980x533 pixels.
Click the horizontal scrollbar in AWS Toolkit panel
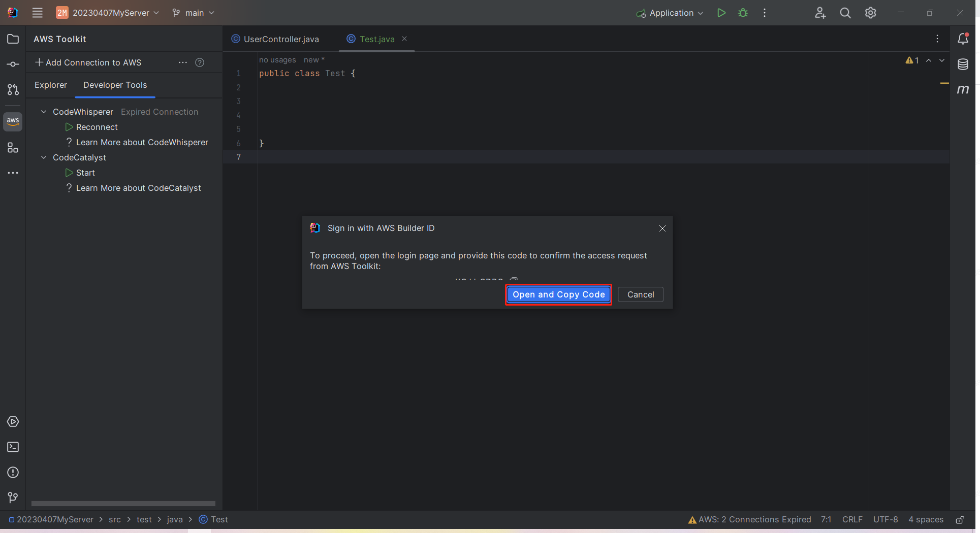[123, 504]
